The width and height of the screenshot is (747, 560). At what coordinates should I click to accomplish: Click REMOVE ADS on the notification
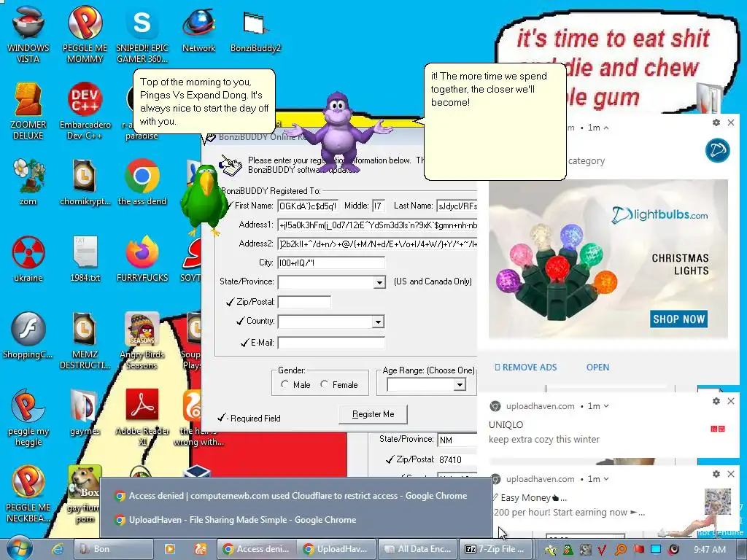click(x=525, y=367)
